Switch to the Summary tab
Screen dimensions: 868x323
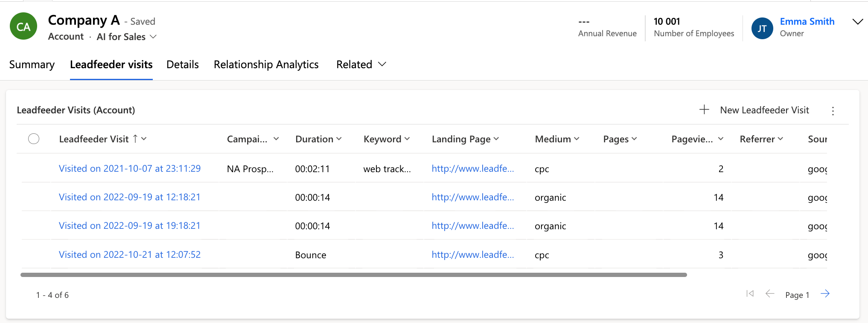[x=32, y=64]
